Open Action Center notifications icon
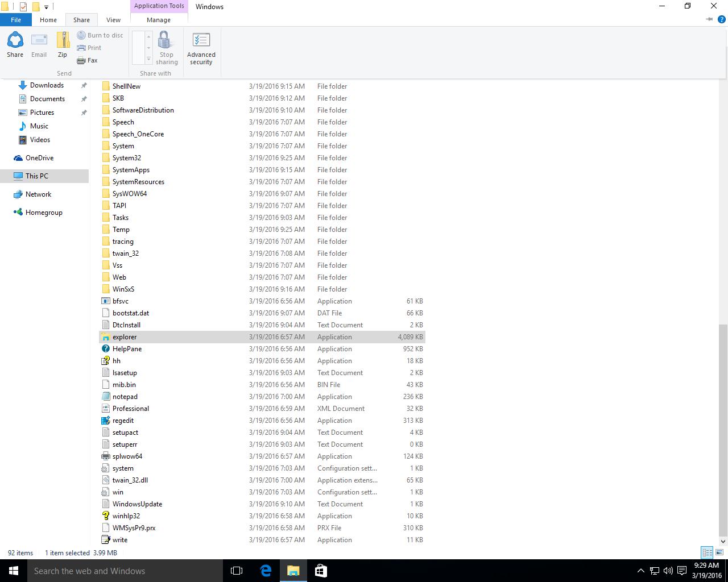The image size is (728, 582). [x=681, y=571]
